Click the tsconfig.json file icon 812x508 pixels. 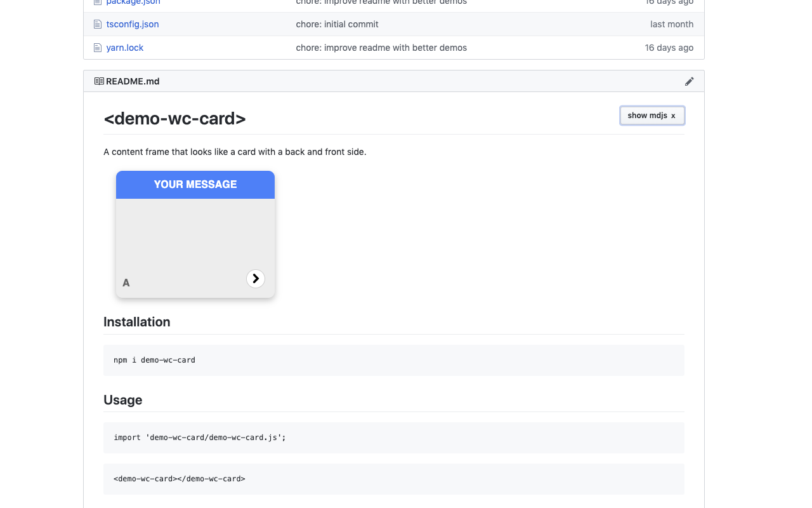coord(98,24)
